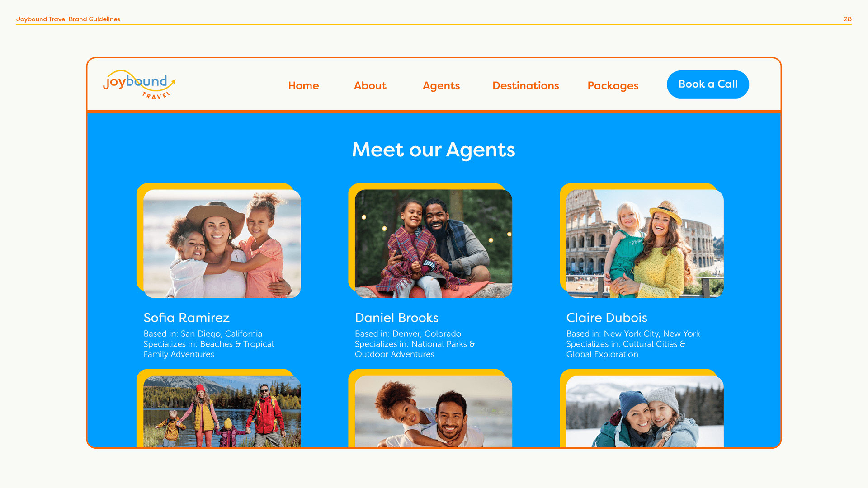Select Daniel Brooks's campsite photo
This screenshot has width=868, height=488.
(x=433, y=244)
